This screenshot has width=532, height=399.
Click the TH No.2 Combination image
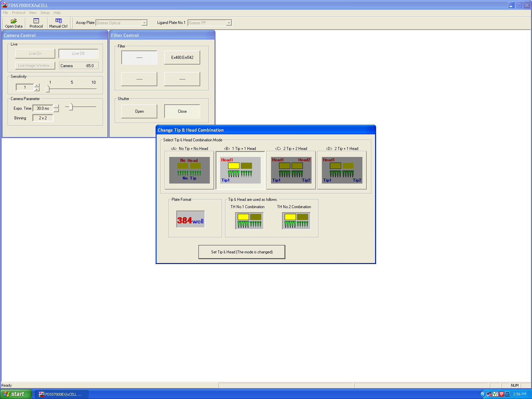(296, 221)
